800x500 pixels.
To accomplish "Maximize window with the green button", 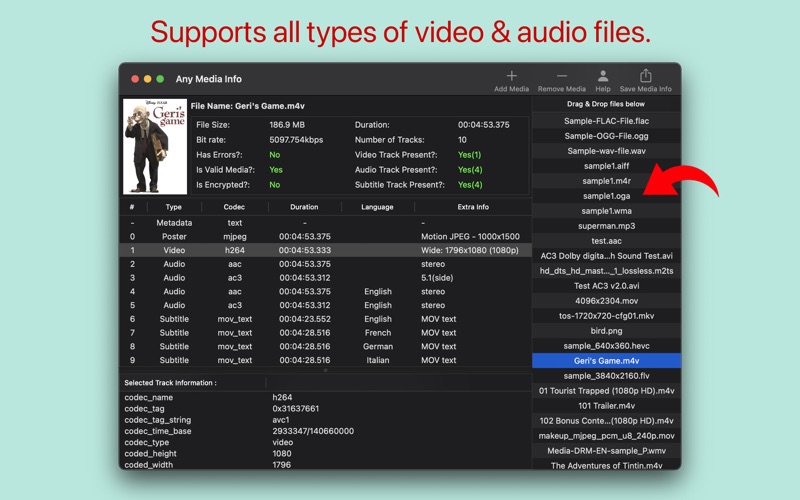I will pyautogui.click(x=160, y=79).
